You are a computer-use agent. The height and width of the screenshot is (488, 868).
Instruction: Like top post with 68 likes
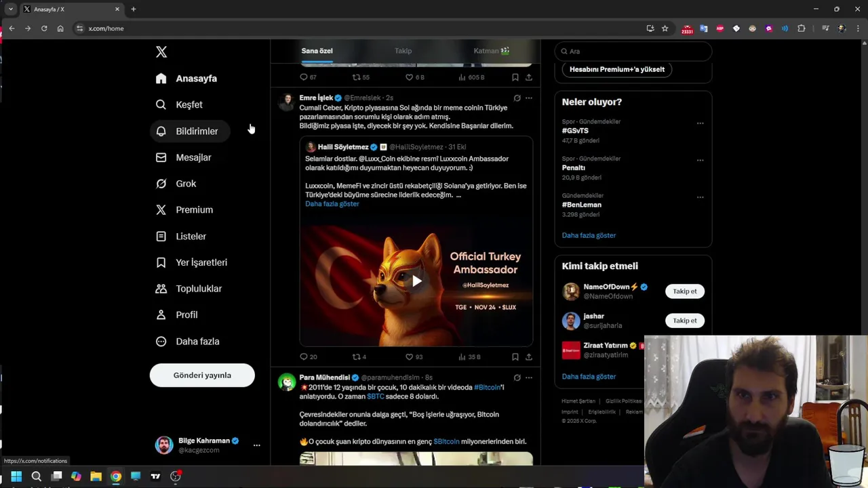click(x=414, y=77)
